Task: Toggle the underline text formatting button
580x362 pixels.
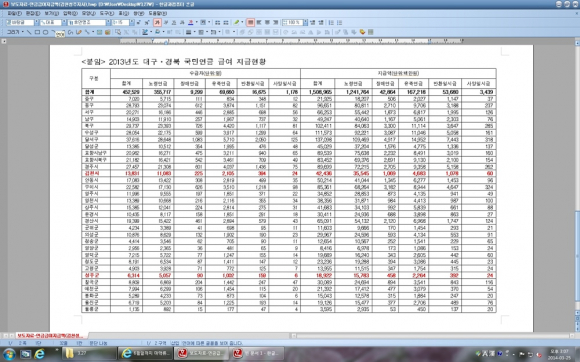Action: click(174, 23)
